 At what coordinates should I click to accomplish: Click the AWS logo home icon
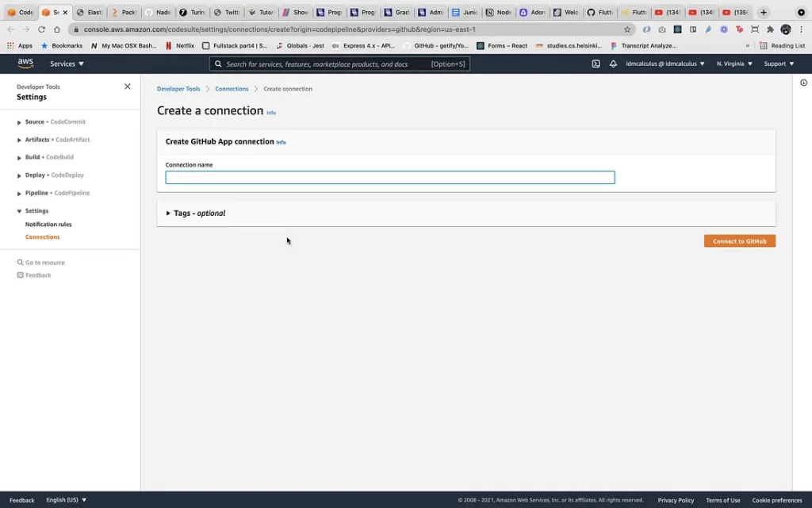click(x=25, y=63)
